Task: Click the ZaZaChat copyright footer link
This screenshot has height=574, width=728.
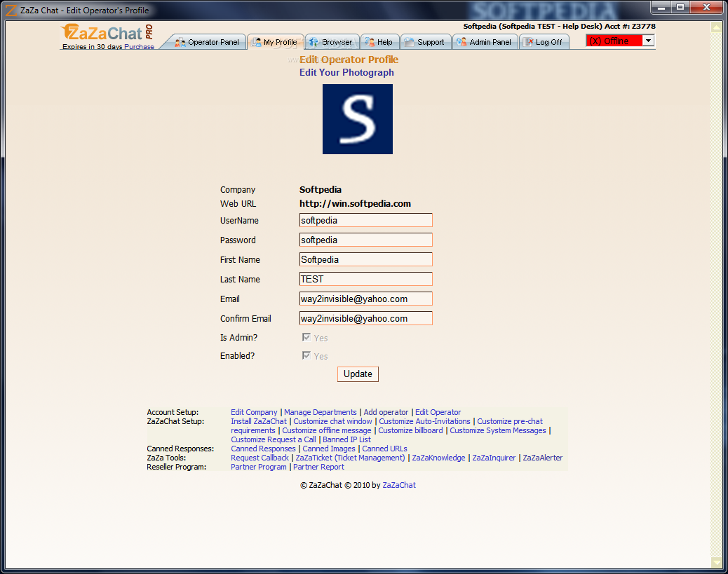Action: coord(399,485)
